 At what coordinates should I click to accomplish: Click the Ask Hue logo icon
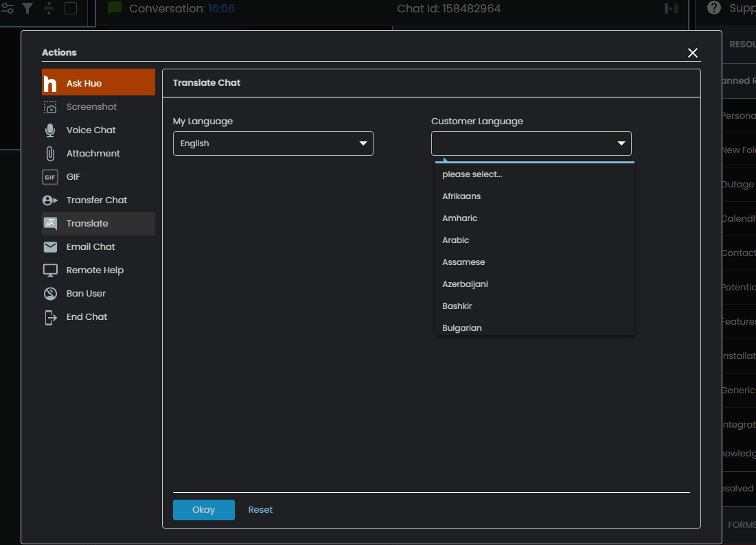click(50, 83)
